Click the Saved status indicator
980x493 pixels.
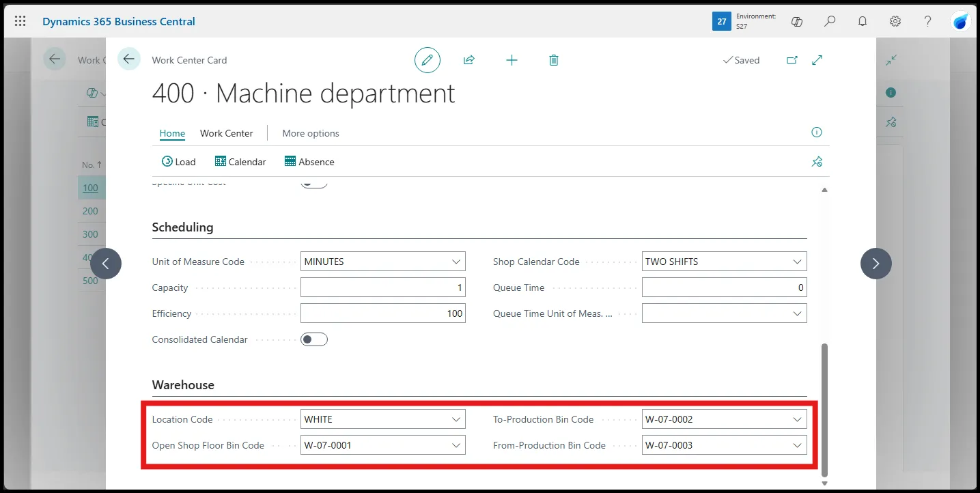pos(741,60)
